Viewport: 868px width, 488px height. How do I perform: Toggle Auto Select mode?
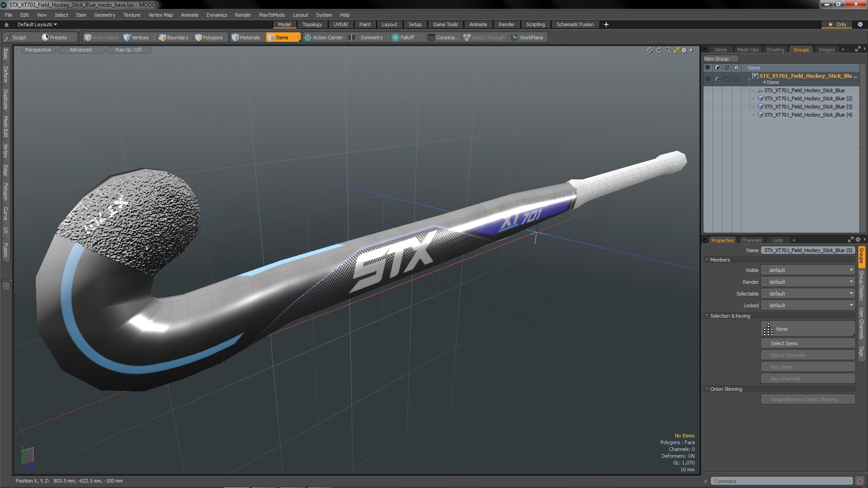(101, 38)
